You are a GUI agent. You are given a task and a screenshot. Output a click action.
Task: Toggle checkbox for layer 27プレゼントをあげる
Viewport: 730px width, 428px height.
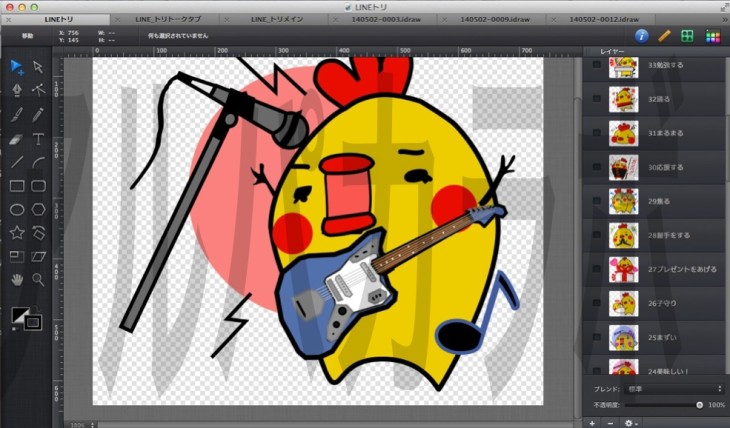596,269
